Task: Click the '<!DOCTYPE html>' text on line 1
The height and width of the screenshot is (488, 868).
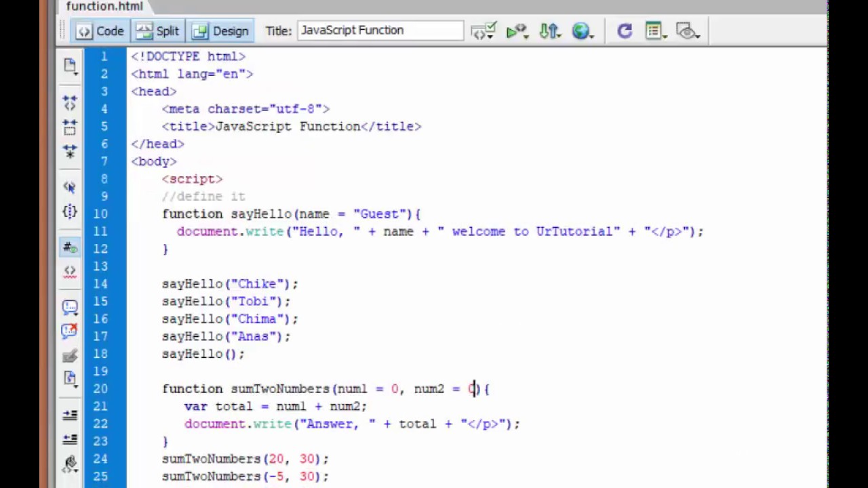Action: (x=188, y=56)
